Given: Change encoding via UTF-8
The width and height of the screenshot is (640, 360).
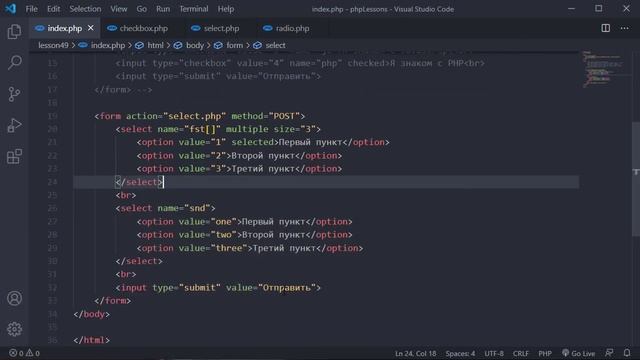Looking at the screenshot, I should point(494,353).
